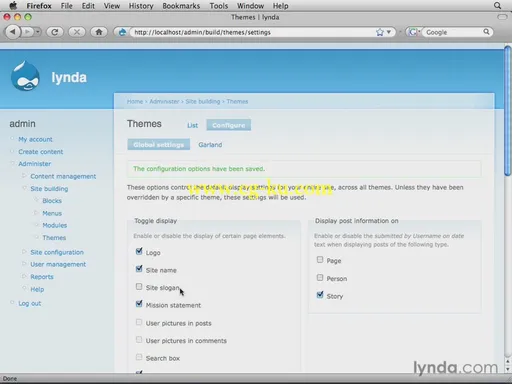Open the File menu
The height and width of the screenshot is (384, 512).
(66, 6)
